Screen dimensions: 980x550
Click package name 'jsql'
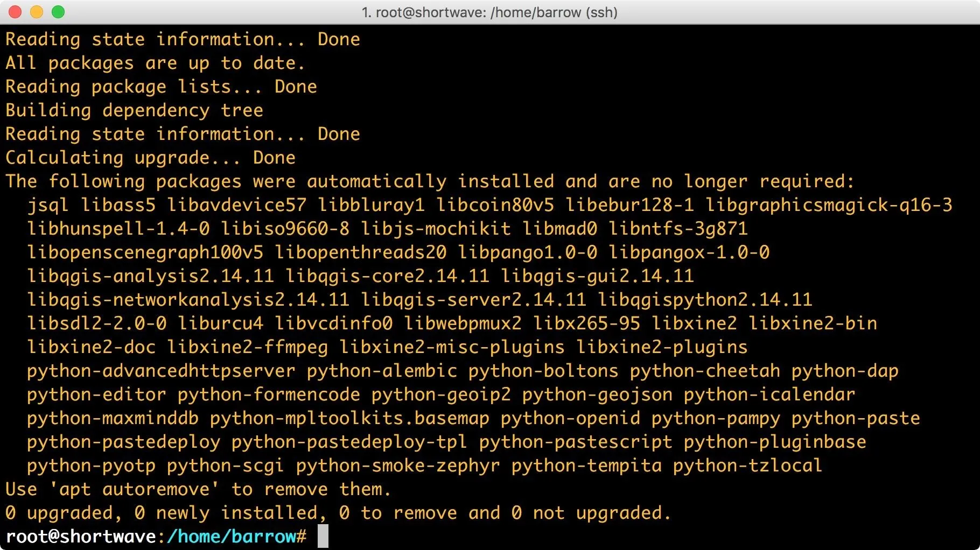pos(48,205)
